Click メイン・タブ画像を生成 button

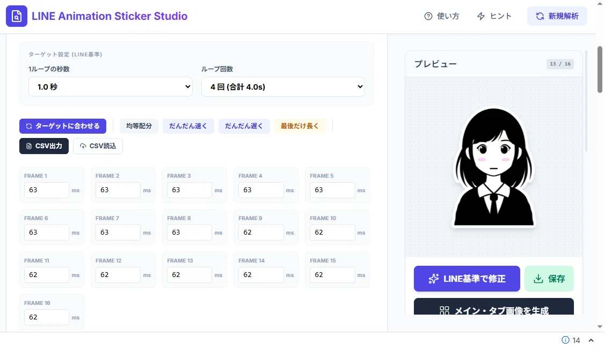click(x=494, y=307)
